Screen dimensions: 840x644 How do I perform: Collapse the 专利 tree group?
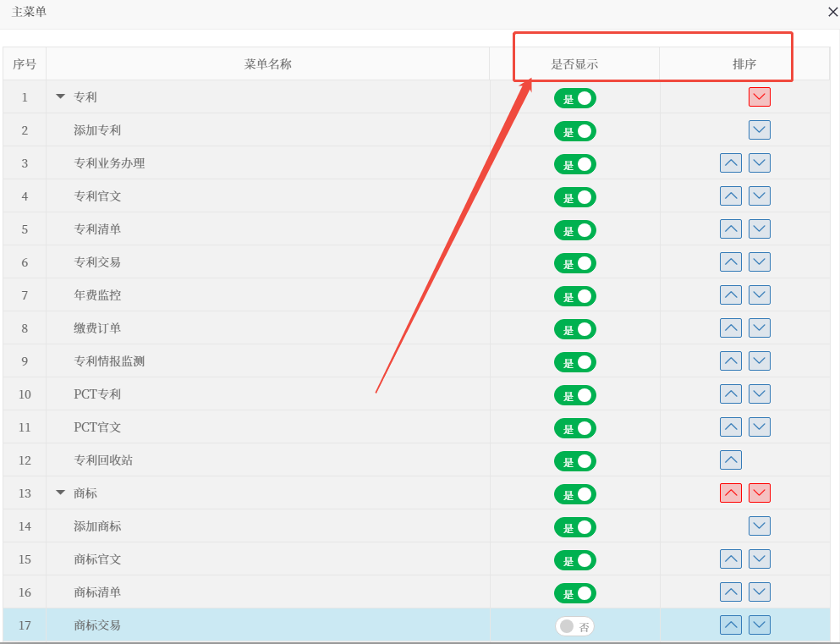[60, 97]
